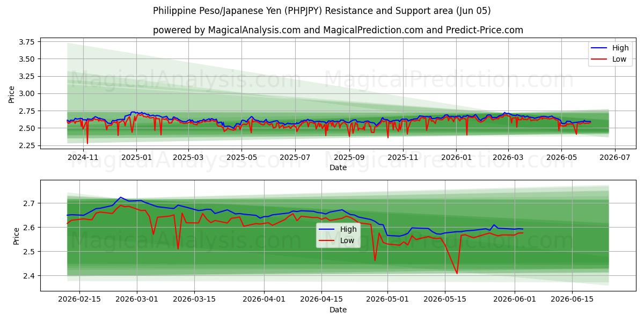
Task: Click the 2024-11 date tick label
Action: coord(83,157)
